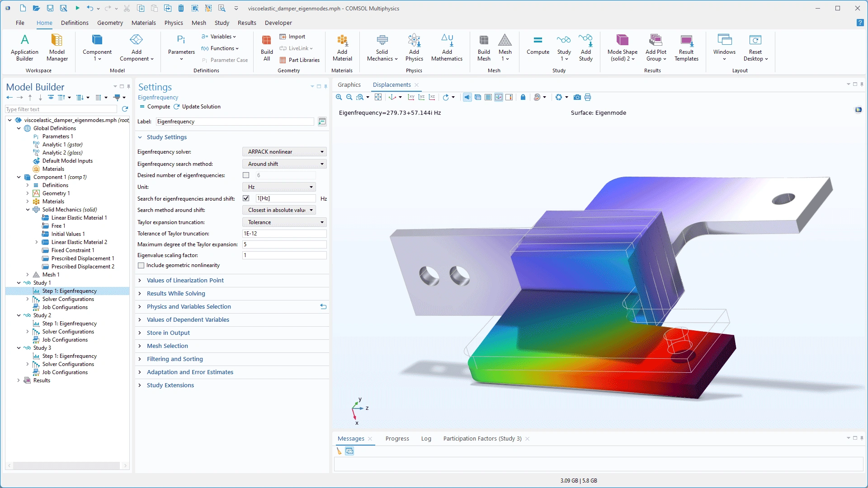Viewport: 868px width, 488px height.
Task: Switch to the Graphics tab
Action: pos(349,84)
